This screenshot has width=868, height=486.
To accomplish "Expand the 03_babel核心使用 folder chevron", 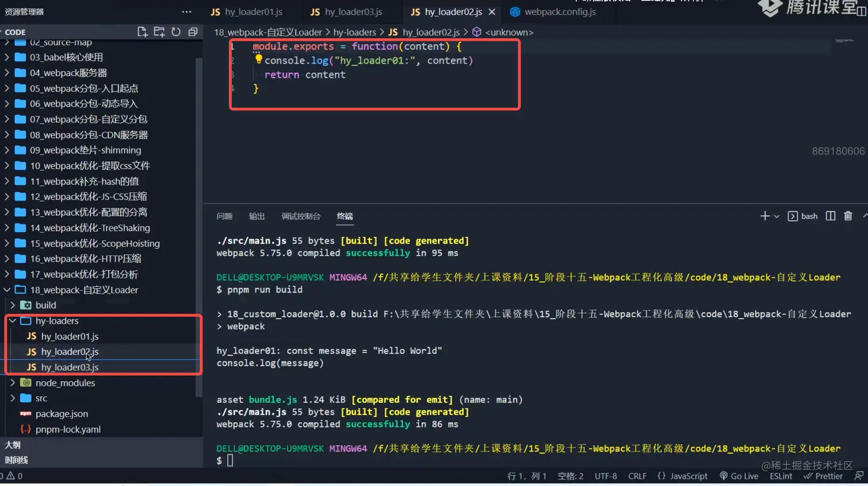I will pyautogui.click(x=7, y=57).
